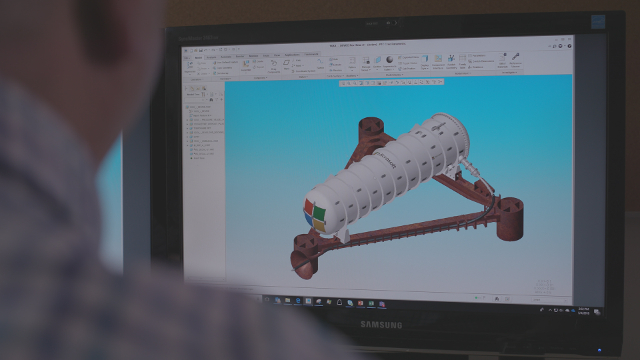Select the Extrude tool
Image resolution: width=640 pixels, height=360 pixels.
[x=336, y=64]
